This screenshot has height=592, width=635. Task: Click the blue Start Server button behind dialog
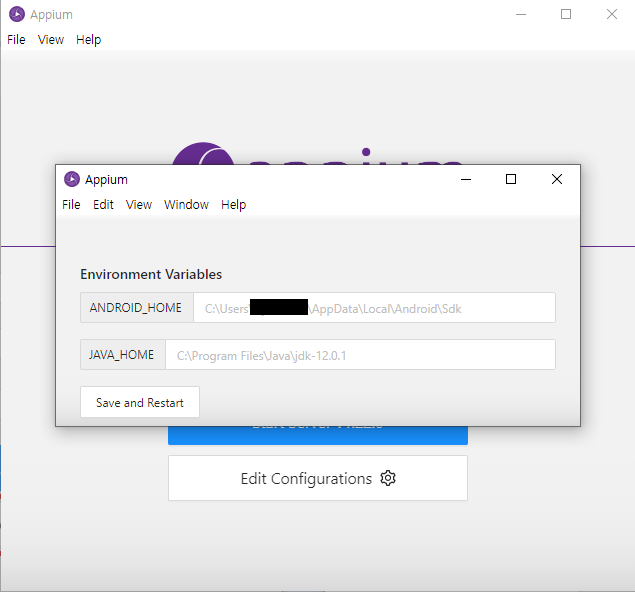pos(318,436)
